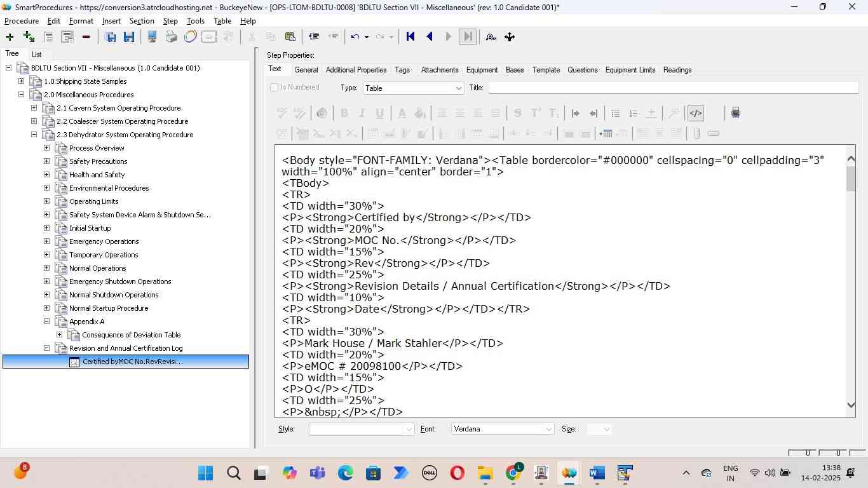
Task: Toggle Bold formatting button
Action: pos(344,113)
